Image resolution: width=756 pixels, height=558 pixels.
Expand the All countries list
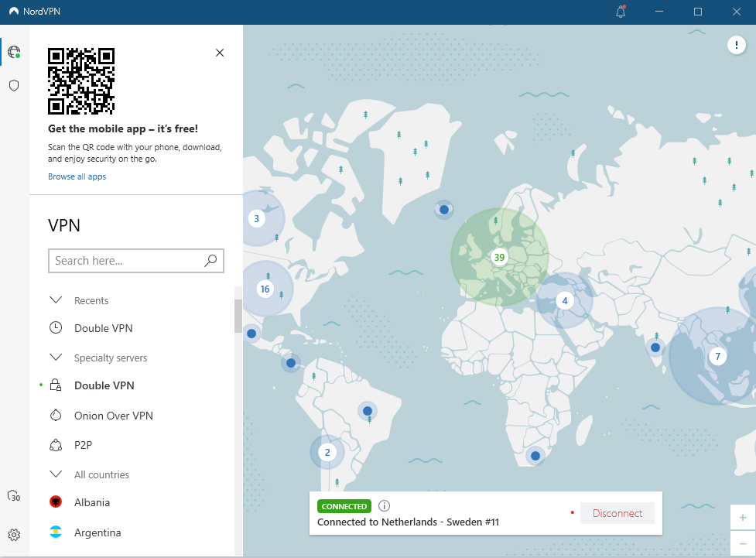tap(55, 474)
